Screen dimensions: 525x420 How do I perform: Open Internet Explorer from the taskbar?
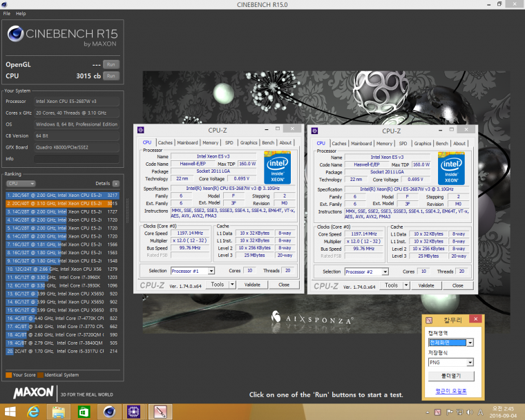pyautogui.click(x=33, y=412)
